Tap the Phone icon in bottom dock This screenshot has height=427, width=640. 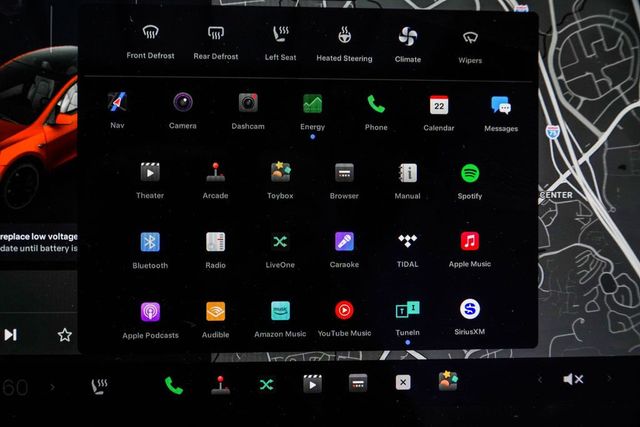[x=173, y=385]
